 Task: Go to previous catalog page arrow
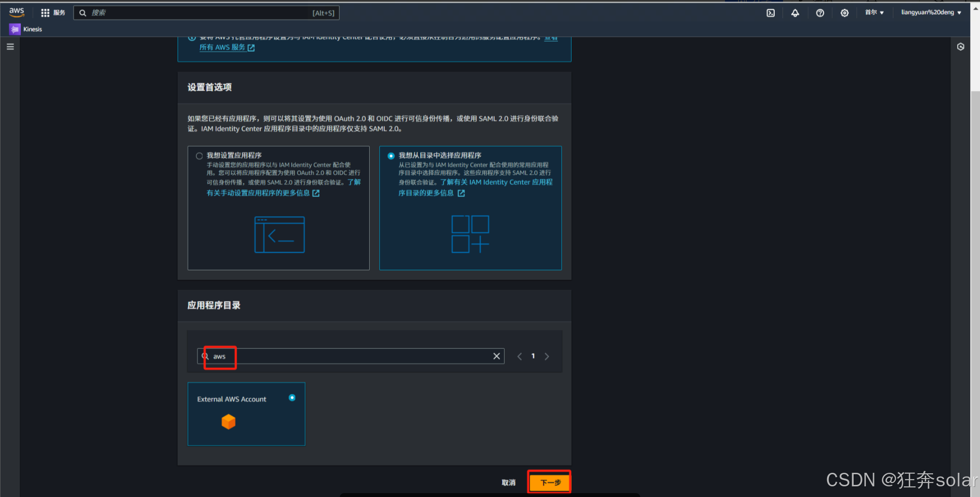point(519,357)
